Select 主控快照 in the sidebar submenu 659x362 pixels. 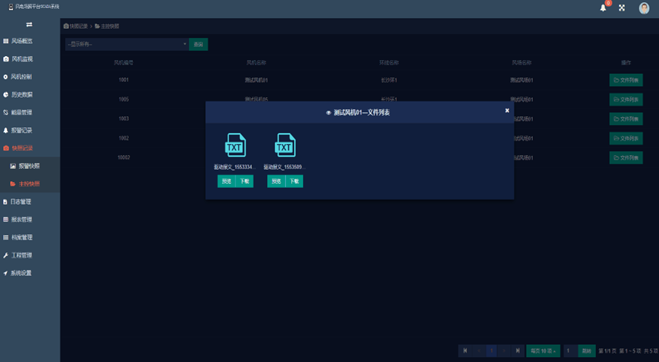coord(30,184)
